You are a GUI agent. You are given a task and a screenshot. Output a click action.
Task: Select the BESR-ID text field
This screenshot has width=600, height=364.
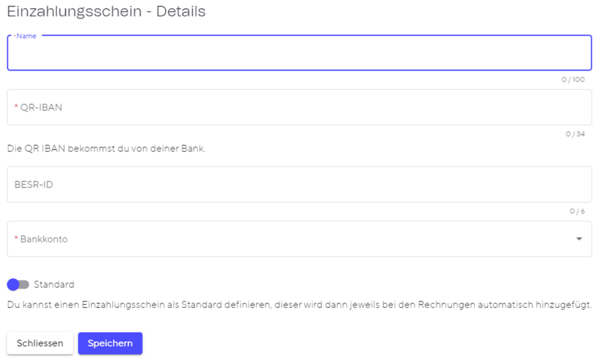299,184
